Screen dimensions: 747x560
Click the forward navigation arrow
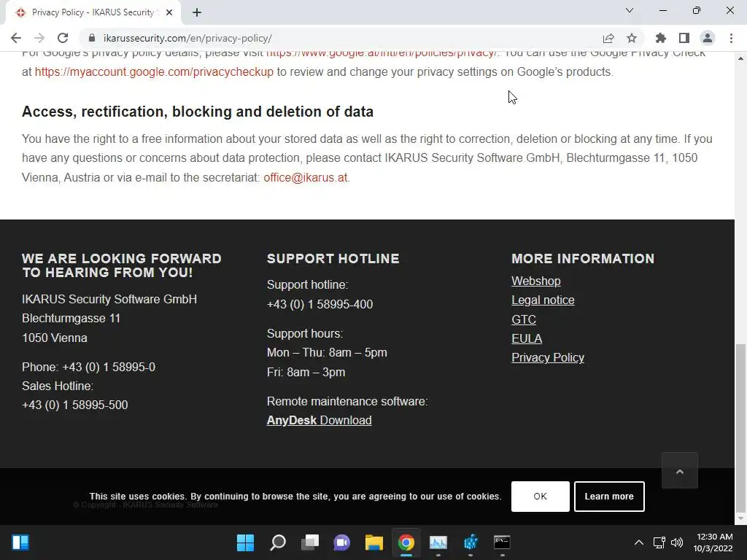click(x=39, y=38)
